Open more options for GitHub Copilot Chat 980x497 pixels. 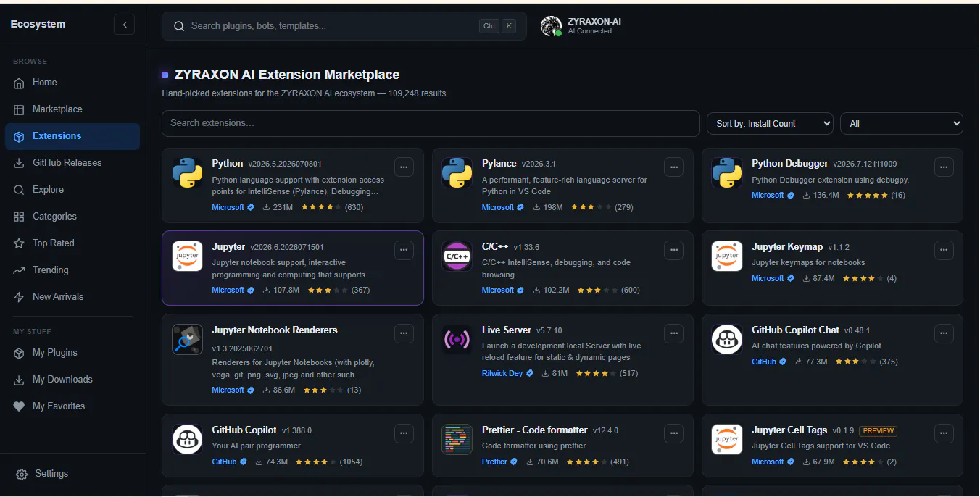pyautogui.click(x=943, y=333)
